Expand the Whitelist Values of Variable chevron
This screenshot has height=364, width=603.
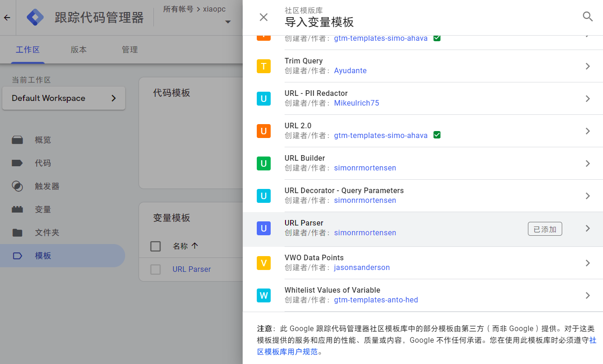pos(588,295)
